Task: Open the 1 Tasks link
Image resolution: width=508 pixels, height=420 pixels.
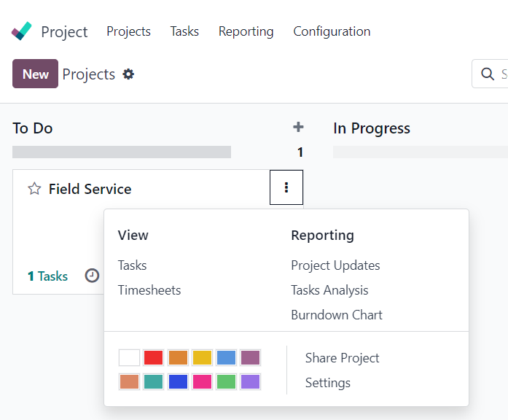Action: tap(47, 276)
